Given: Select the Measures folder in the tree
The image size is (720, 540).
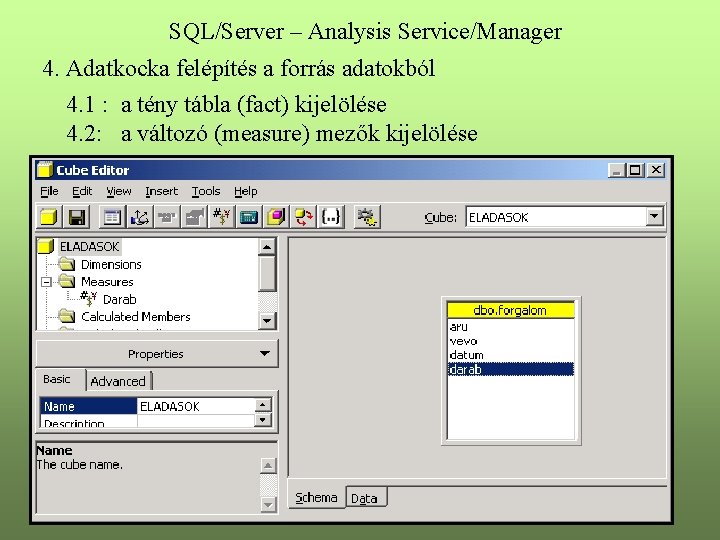Looking at the screenshot, I should click(107, 281).
